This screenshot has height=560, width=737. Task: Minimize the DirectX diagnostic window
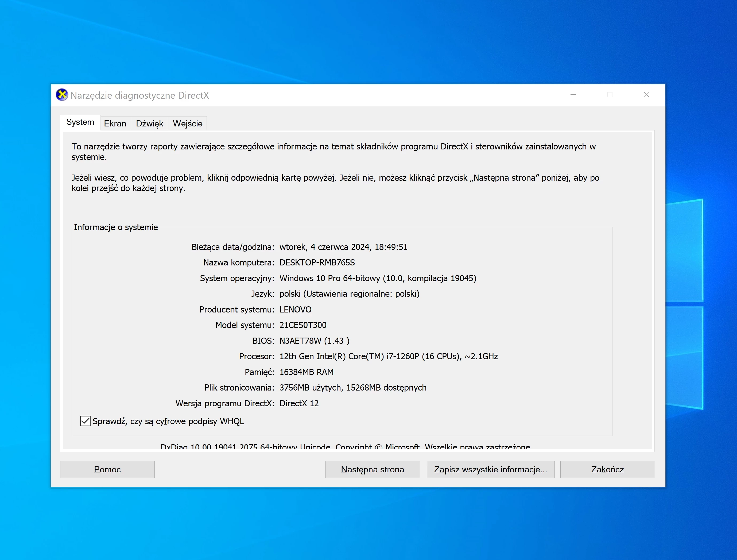(x=573, y=95)
